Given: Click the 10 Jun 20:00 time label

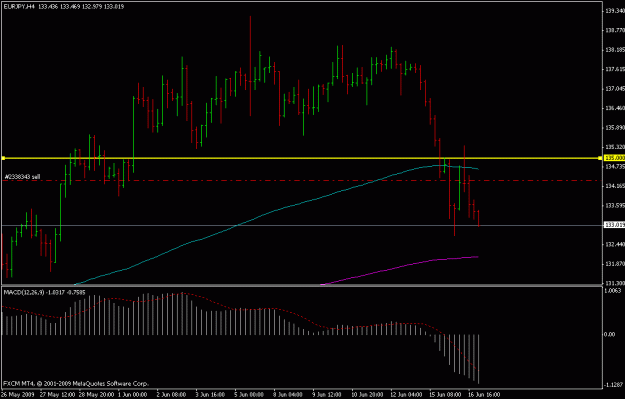Looking at the screenshot, I should pos(367,395).
